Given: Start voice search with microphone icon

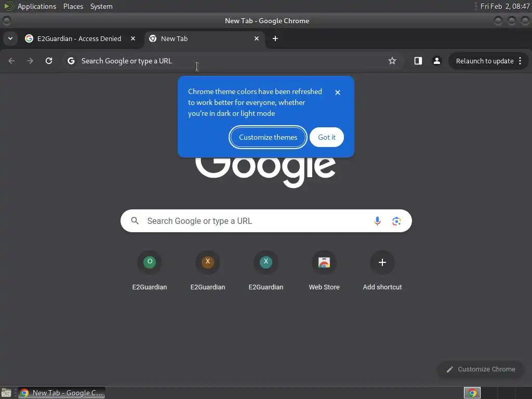Looking at the screenshot, I should [x=377, y=221].
